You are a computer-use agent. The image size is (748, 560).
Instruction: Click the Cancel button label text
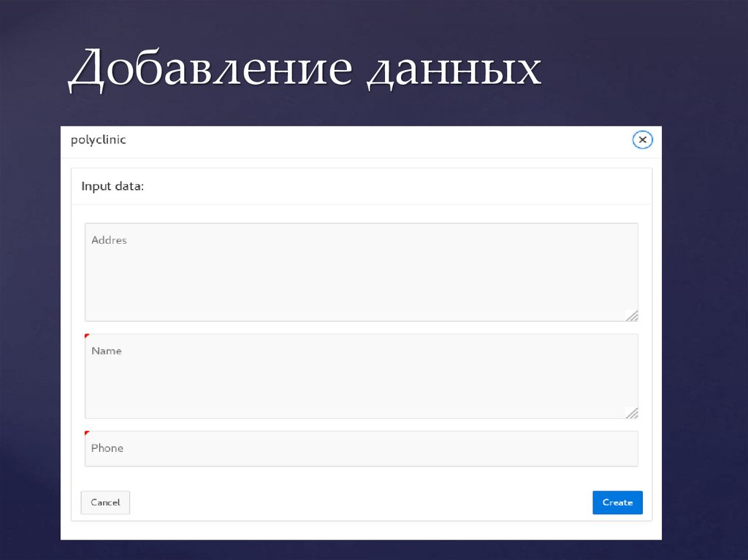[104, 502]
